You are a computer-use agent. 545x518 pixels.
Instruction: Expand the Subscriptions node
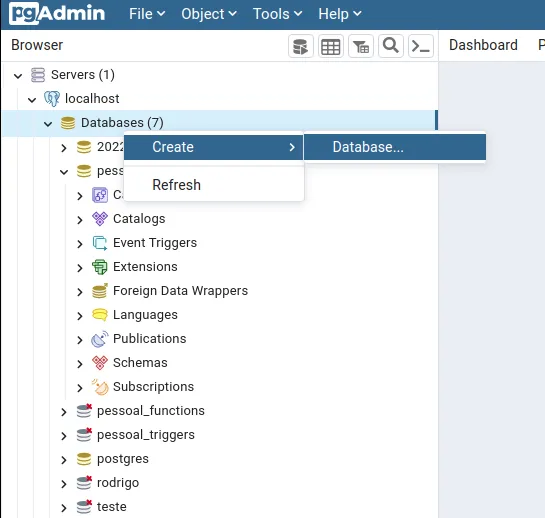(x=80, y=388)
